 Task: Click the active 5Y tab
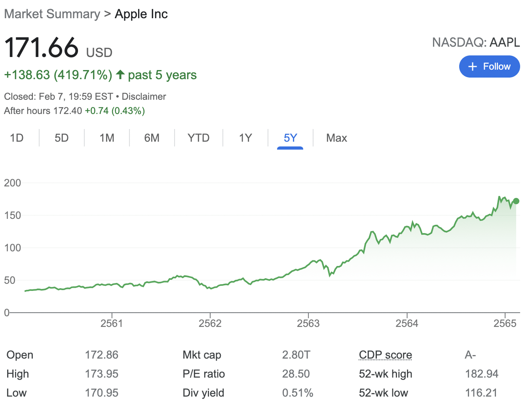coord(290,138)
